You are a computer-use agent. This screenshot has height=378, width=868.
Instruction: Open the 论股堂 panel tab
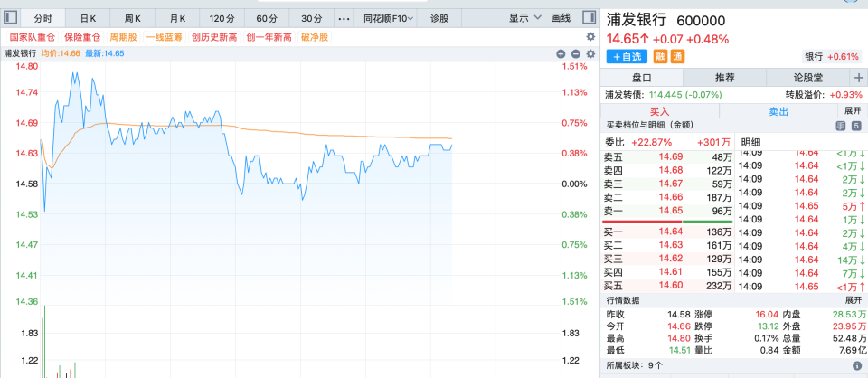[808, 78]
